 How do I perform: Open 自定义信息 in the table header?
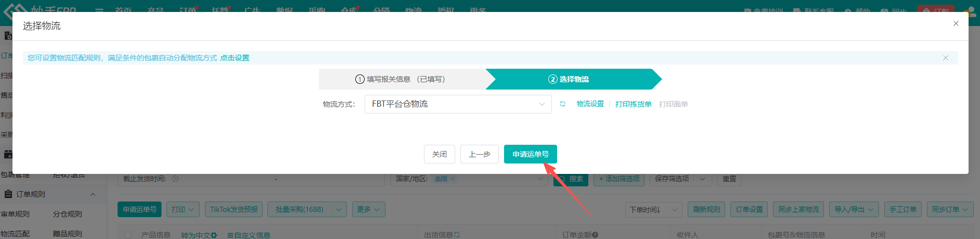pyautogui.click(x=249, y=235)
